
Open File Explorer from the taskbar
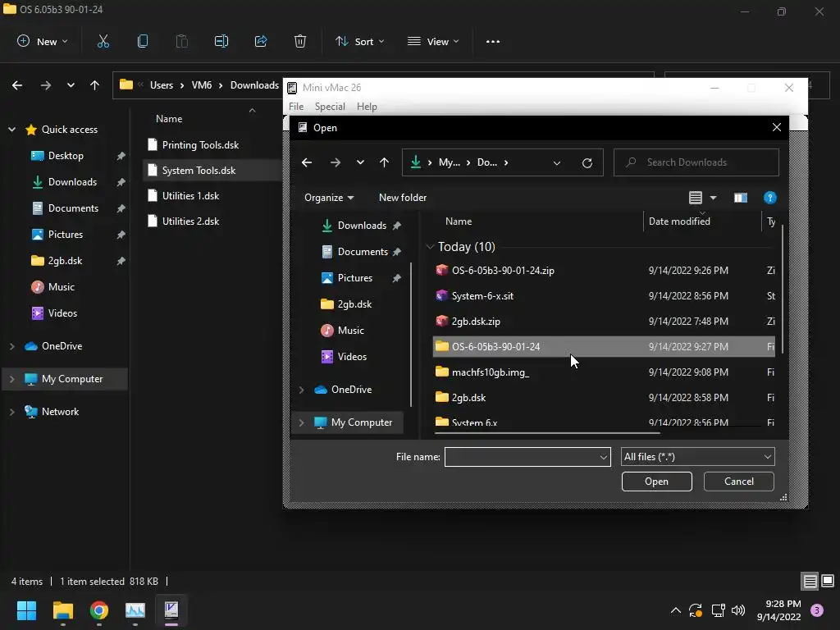pyautogui.click(x=62, y=610)
